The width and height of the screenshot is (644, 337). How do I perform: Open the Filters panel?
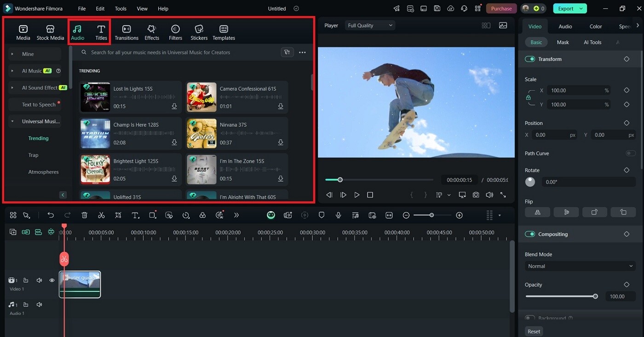pyautogui.click(x=175, y=32)
